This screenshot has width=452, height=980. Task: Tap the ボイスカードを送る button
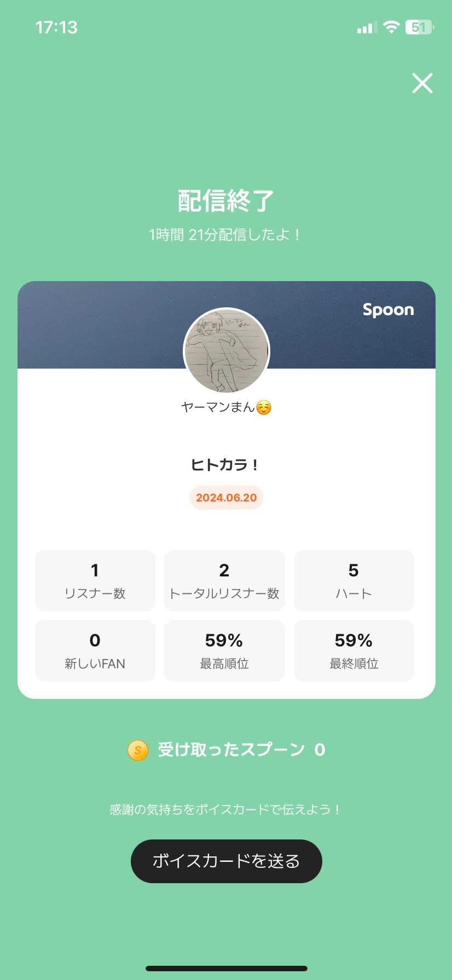click(x=226, y=861)
